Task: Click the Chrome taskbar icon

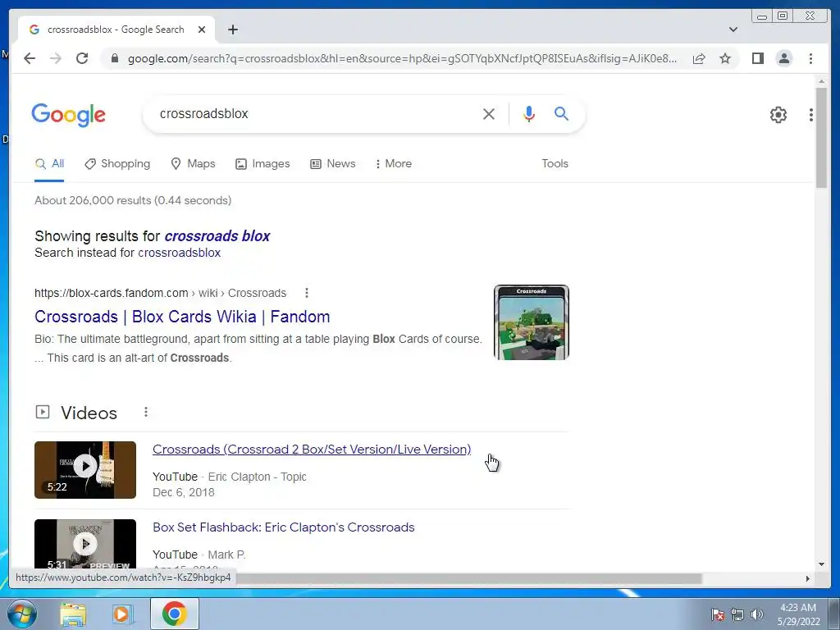Action: tap(174, 614)
